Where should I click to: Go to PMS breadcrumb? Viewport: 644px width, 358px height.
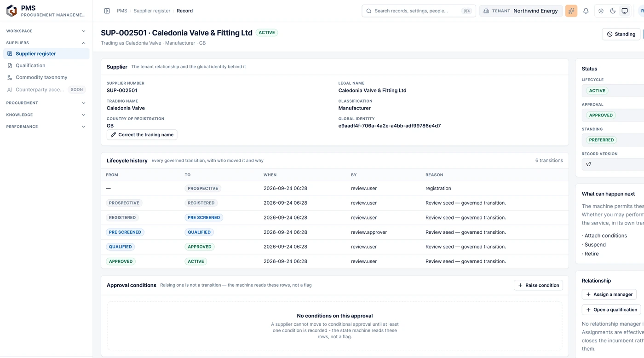[x=122, y=11]
